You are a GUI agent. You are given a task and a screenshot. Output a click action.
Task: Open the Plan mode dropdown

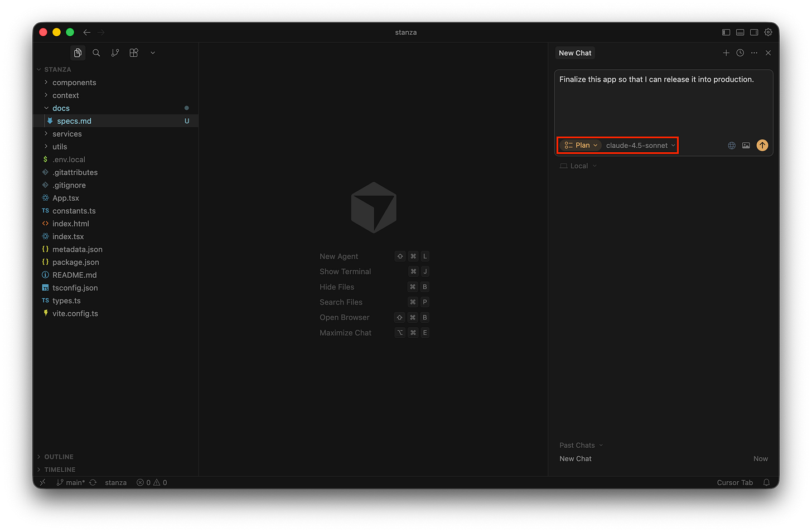coord(582,145)
